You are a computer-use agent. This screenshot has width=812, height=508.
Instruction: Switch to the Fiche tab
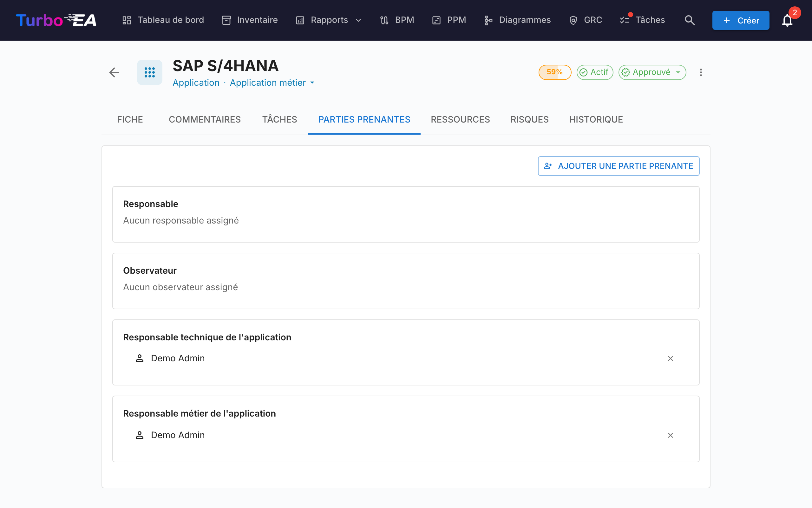(130, 119)
